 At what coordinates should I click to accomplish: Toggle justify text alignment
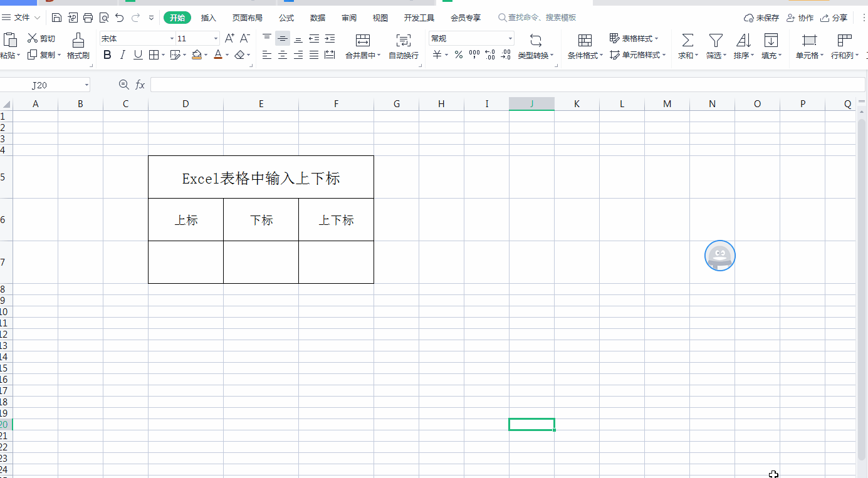point(313,55)
